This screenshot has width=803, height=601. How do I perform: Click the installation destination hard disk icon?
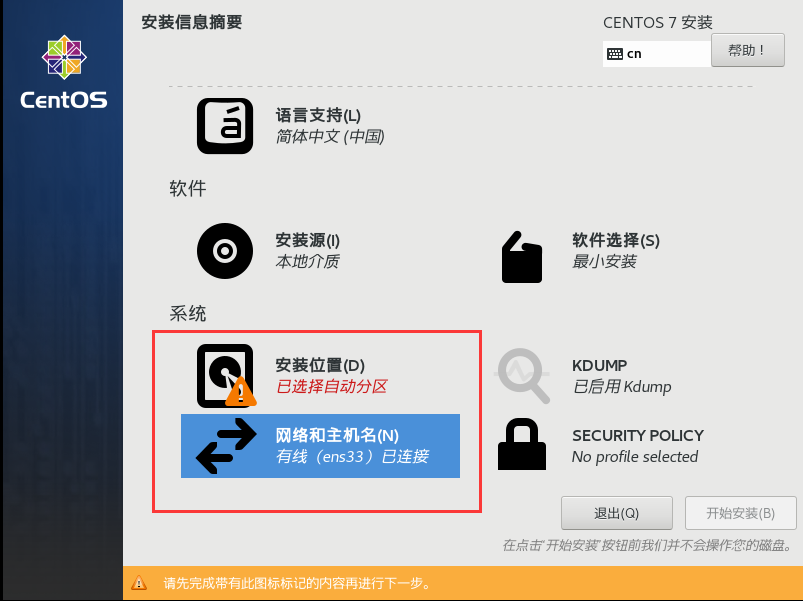point(226,376)
